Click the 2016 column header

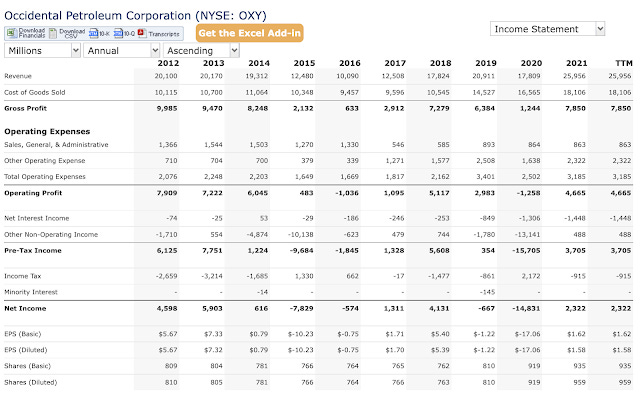click(x=350, y=63)
